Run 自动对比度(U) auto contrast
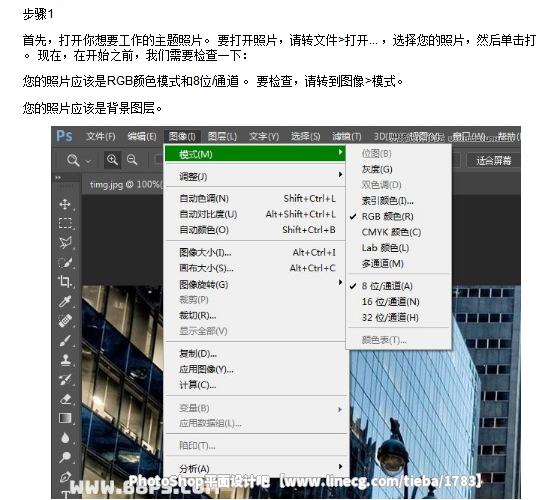 click(x=255, y=214)
